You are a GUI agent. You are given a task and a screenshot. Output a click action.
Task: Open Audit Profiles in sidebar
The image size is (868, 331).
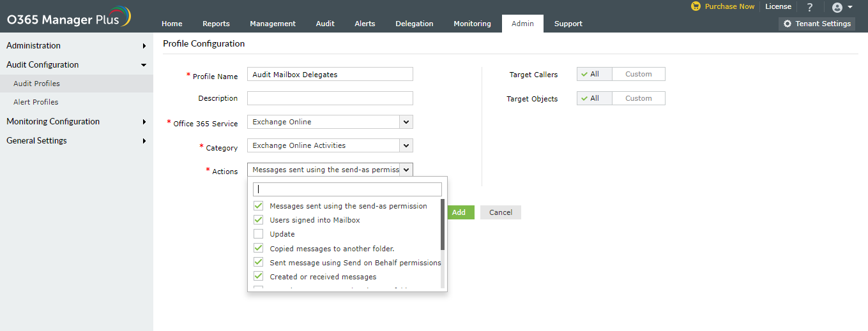[77, 84]
